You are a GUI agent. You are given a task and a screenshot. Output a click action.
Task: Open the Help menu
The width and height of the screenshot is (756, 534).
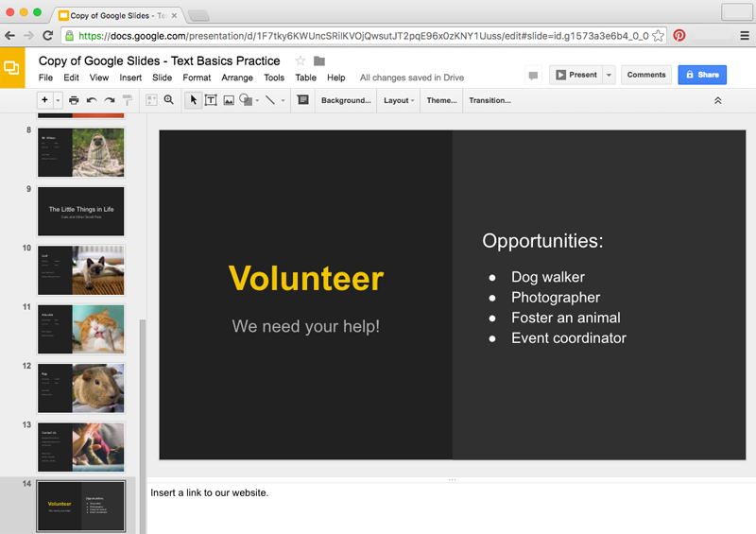pyautogui.click(x=336, y=78)
